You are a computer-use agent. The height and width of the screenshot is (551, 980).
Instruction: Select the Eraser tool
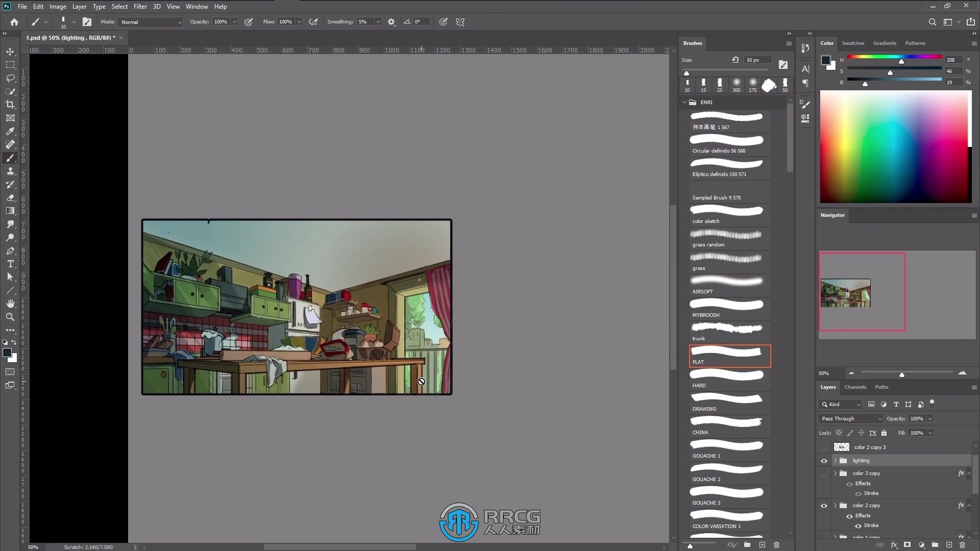coord(10,197)
